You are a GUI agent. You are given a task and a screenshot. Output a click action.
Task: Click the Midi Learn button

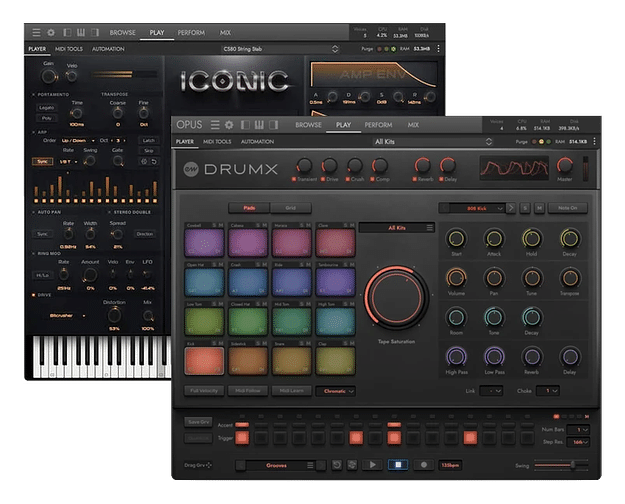[291, 391]
